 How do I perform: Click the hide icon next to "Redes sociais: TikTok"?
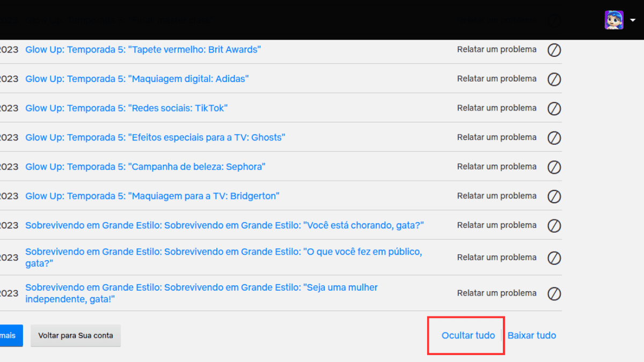(554, 108)
